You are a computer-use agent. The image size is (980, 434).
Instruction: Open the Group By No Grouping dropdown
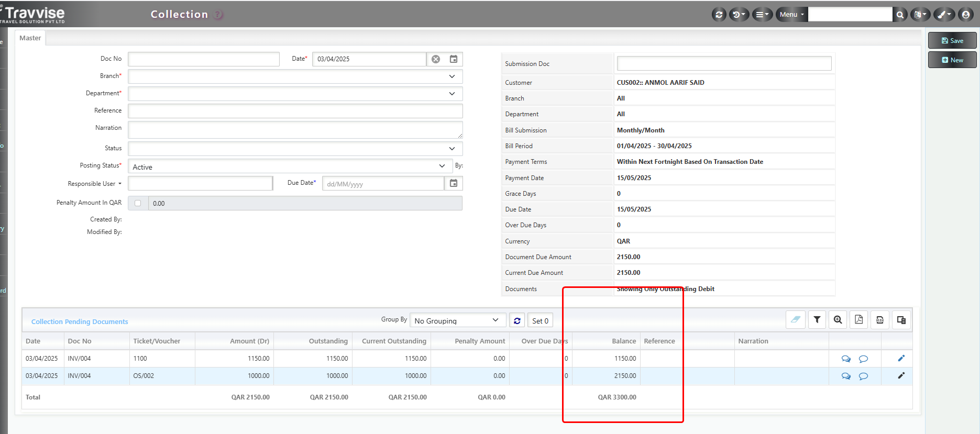coord(458,320)
